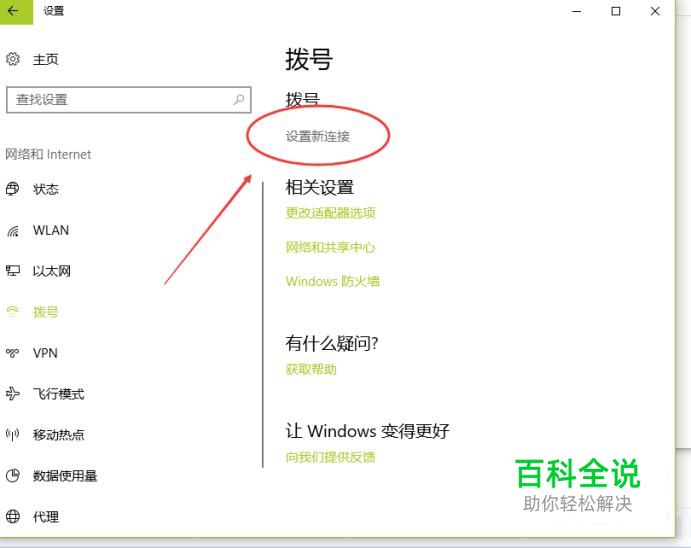Screen dimensions: 691x548
Task: Click the search magnifier icon
Action: click(x=239, y=100)
